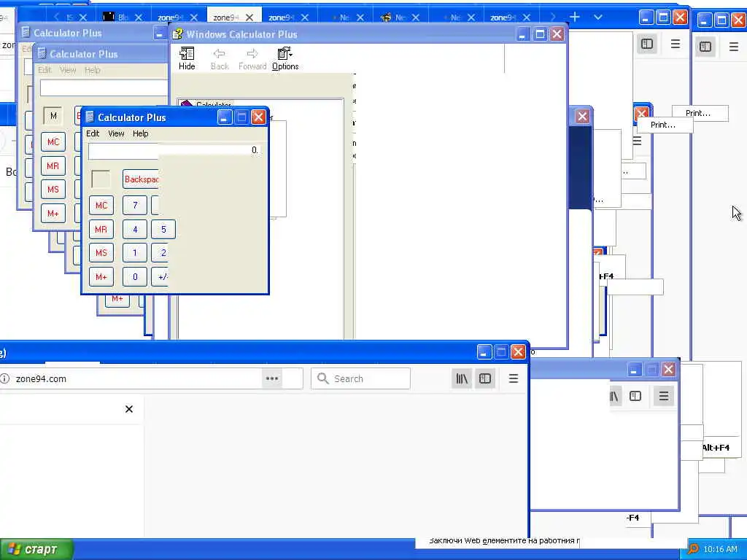Click the 1 key on the front calculator
The width and height of the screenshot is (747, 560).
[x=135, y=253]
